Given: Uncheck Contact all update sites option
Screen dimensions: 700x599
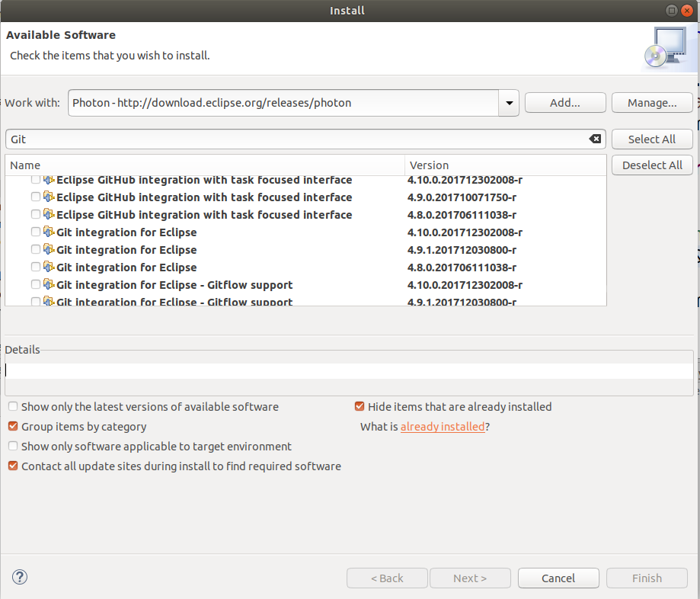Looking at the screenshot, I should [13, 466].
